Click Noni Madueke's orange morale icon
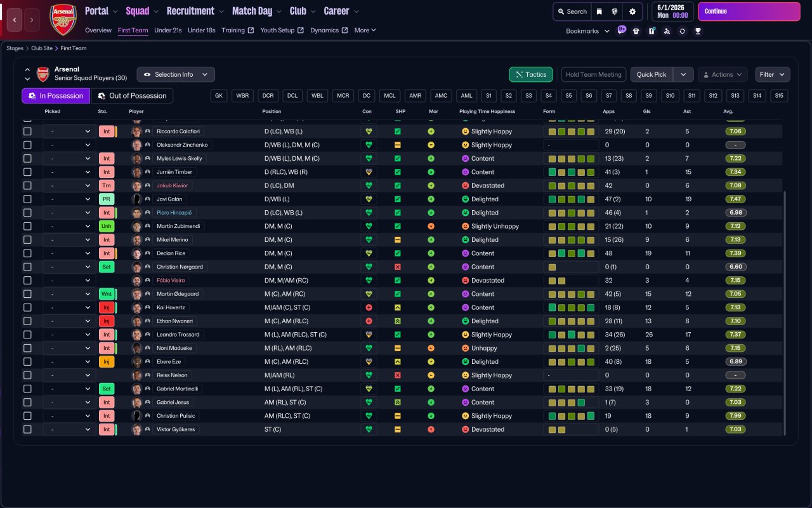The height and width of the screenshot is (508, 812). [431, 348]
